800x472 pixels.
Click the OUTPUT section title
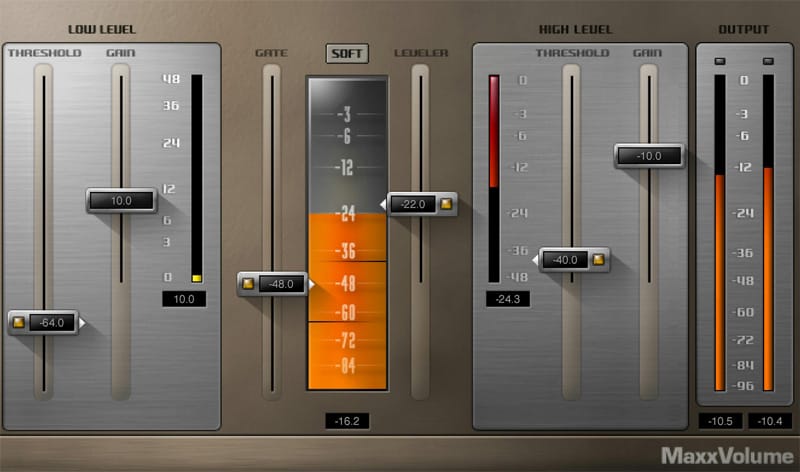pos(743,30)
